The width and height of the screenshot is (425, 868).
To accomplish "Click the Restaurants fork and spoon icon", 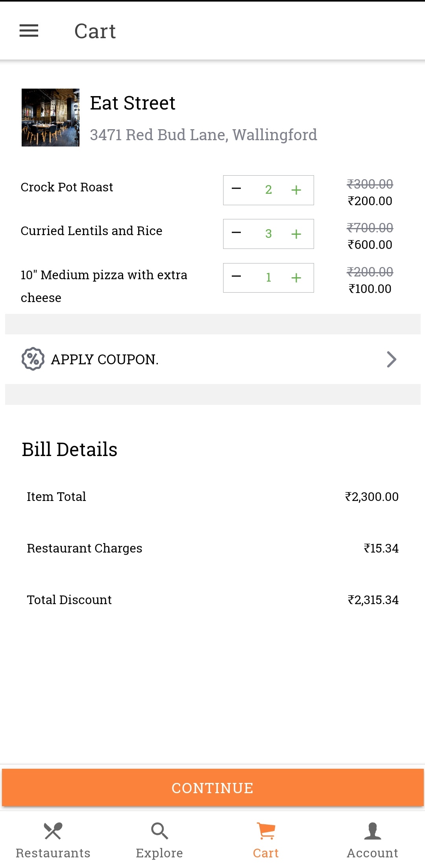I will 53,831.
